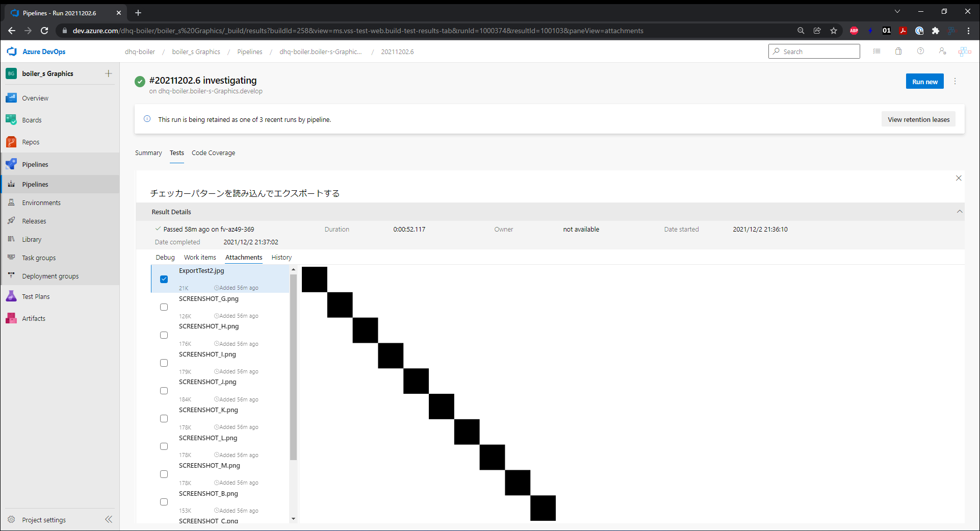Viewport: 980px width, 531px height.
Task: Open the browser extensions puzzle icon
Action: coord(936,31)
